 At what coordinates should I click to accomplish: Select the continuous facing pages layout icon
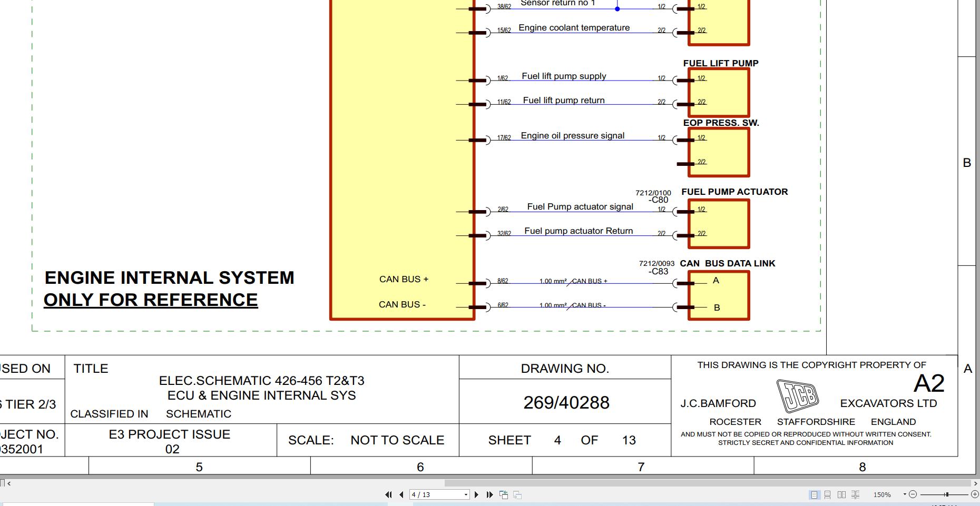(855, 494)
